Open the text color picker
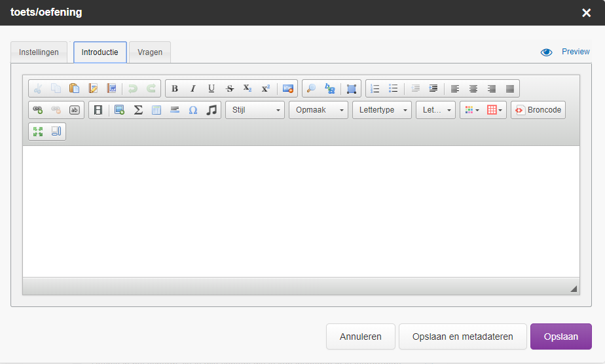The image size is (605, 364). [x=471, y=110]
